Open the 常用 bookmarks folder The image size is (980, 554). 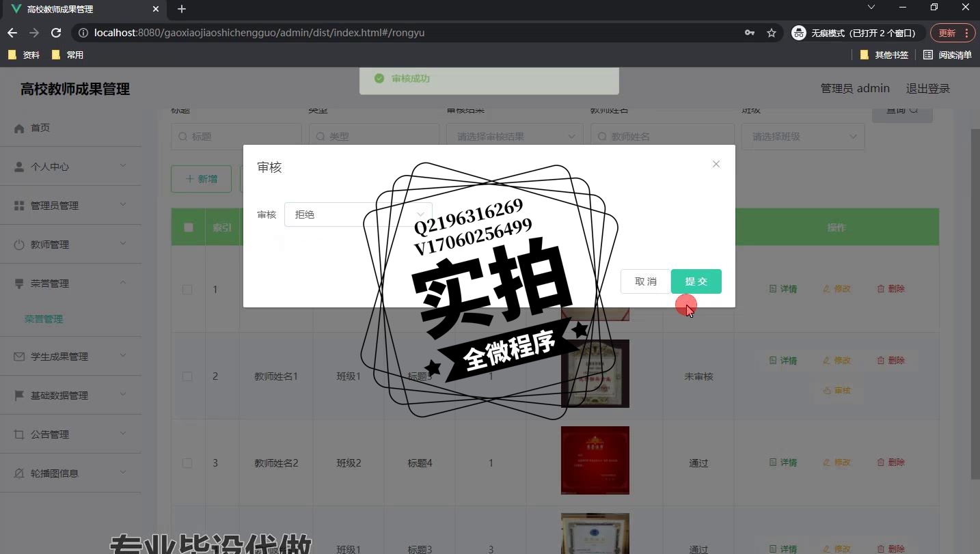(x=68, y=55)
